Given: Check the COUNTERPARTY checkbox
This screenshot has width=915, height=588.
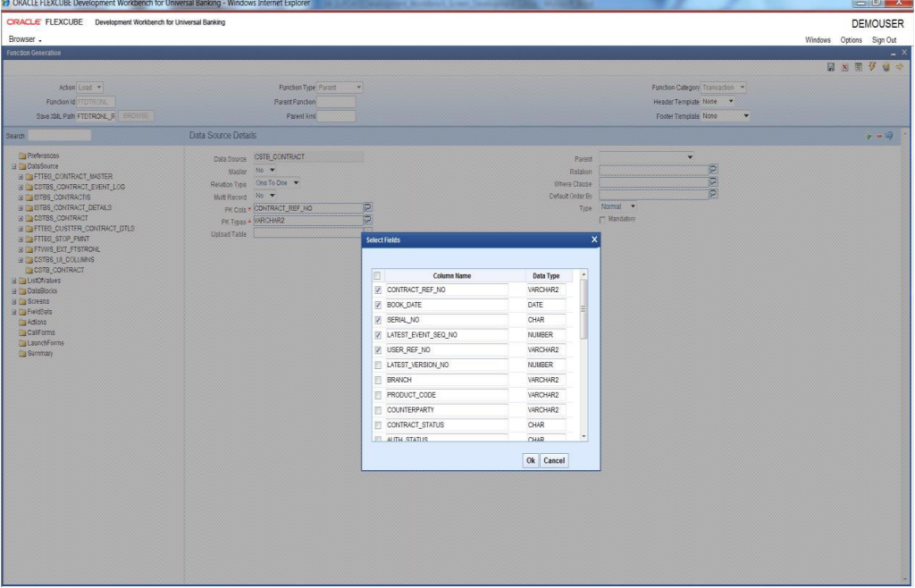Looking at the screenshot, I should click(378, 410).
